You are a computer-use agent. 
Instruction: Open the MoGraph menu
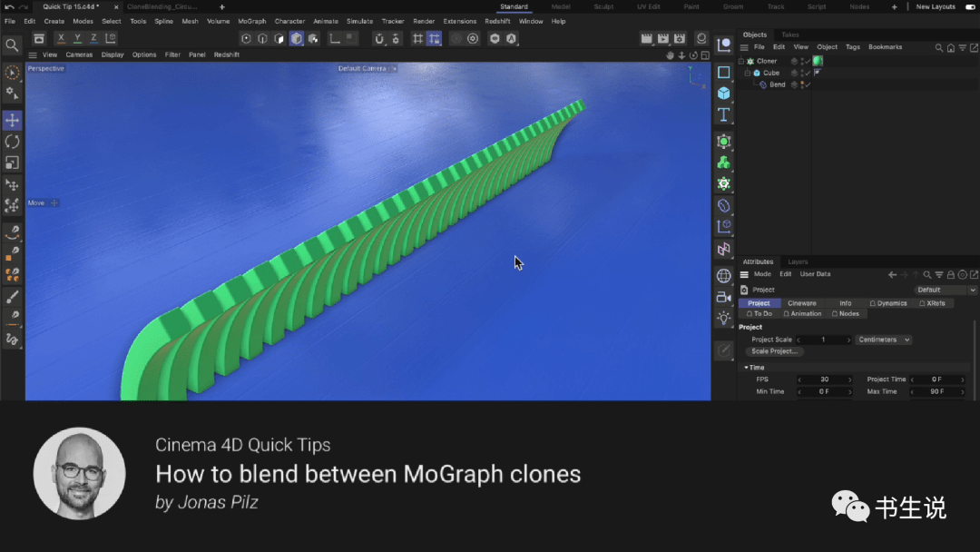tap(252, 21)
